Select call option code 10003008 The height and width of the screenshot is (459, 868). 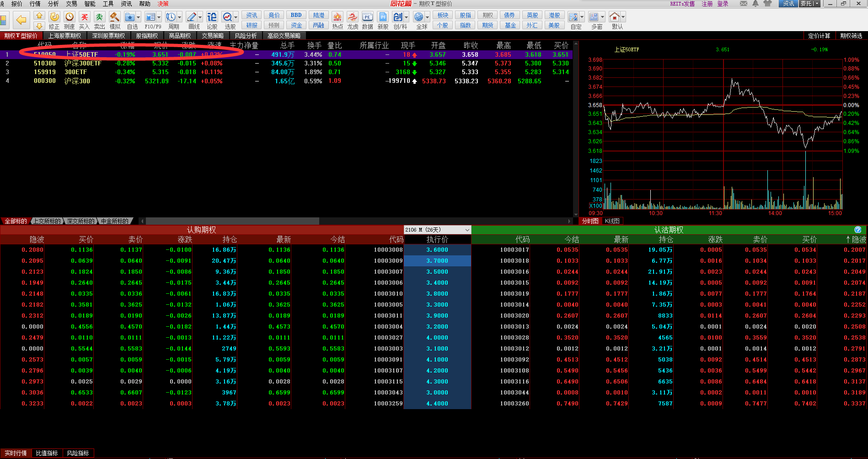pos(388,250)
